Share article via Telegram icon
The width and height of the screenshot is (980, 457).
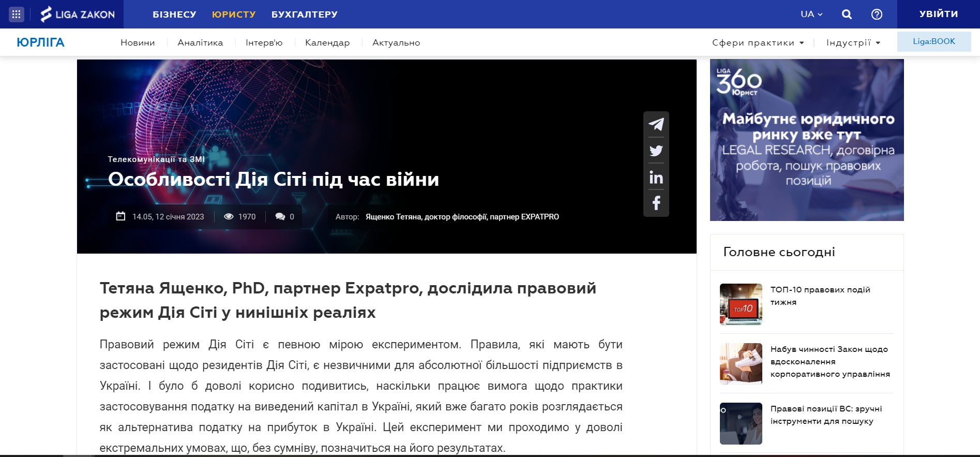[656, 124]
